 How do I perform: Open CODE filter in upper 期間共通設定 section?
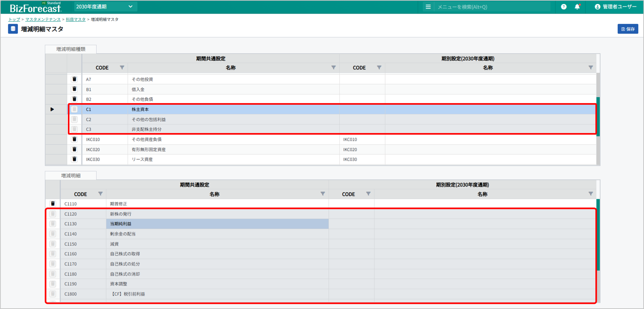click(122, 68)
